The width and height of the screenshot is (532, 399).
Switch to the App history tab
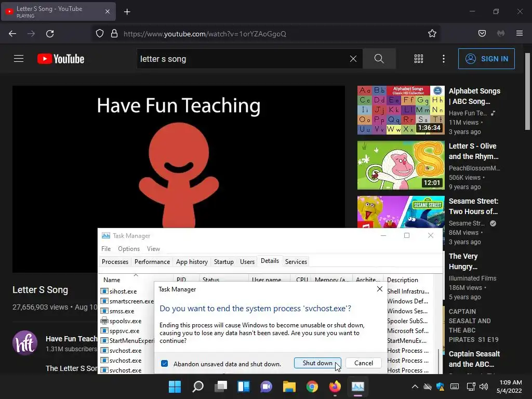tap(192, 262)
